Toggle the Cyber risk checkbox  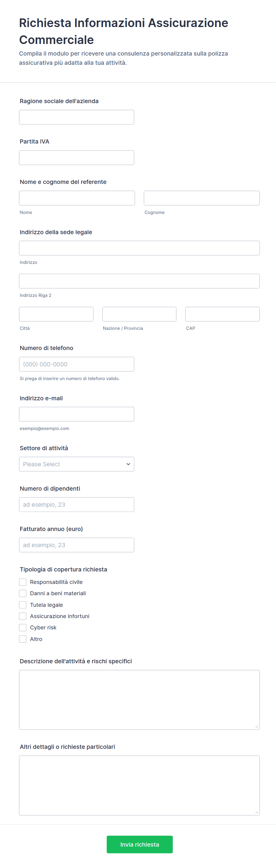[x=23, y=627]
